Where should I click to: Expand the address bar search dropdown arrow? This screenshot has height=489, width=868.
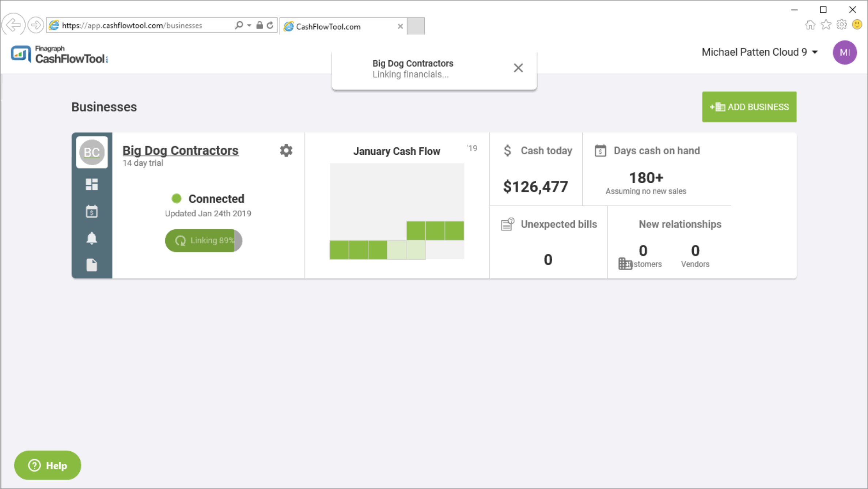249,25
